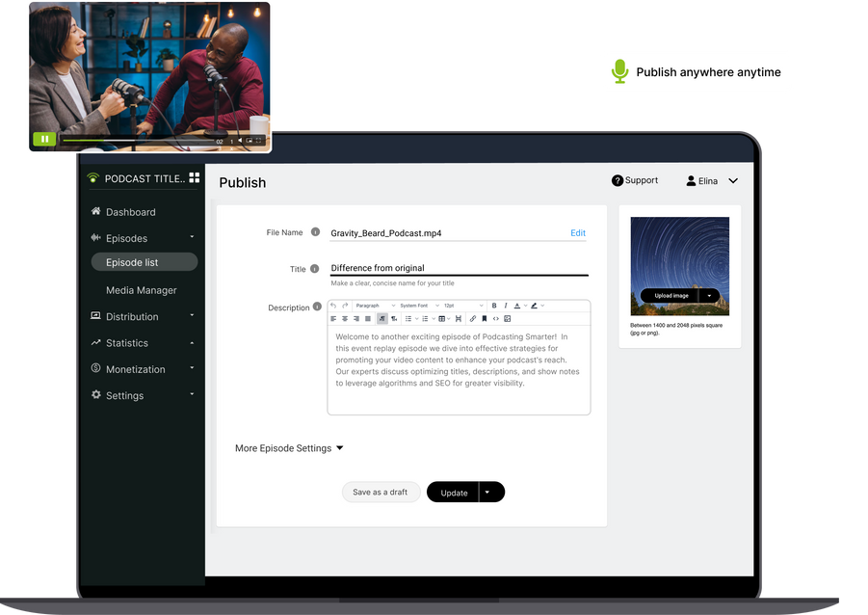This screenshot has height=615, width=868.
Task: Collapse the Episodes section arrow
Action: coord(192,237)
